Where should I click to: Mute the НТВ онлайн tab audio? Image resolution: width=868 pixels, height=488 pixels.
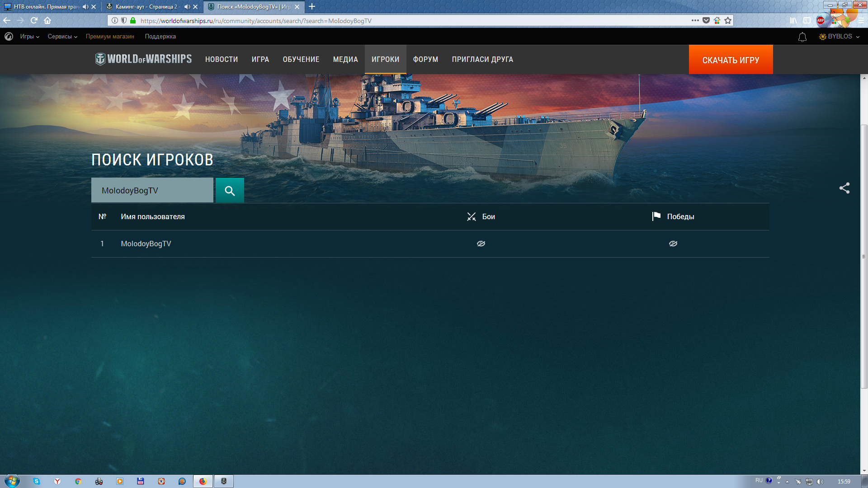85,7
